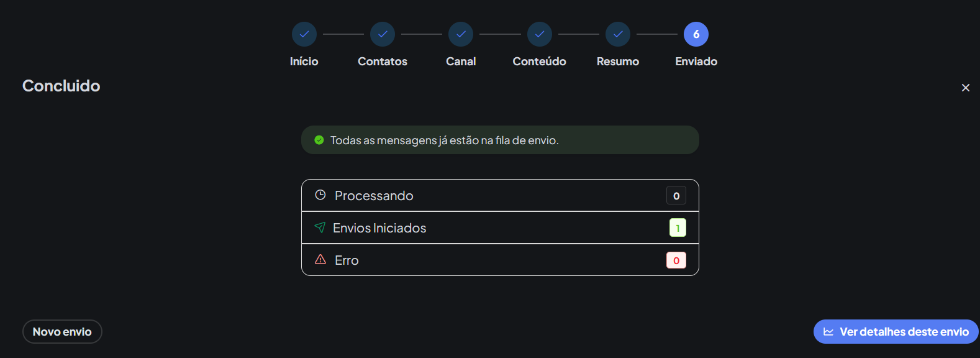Viewport: 980px width, 358px height.
Task: Select the Envios Iniciados row label
Action: [379, 228]
